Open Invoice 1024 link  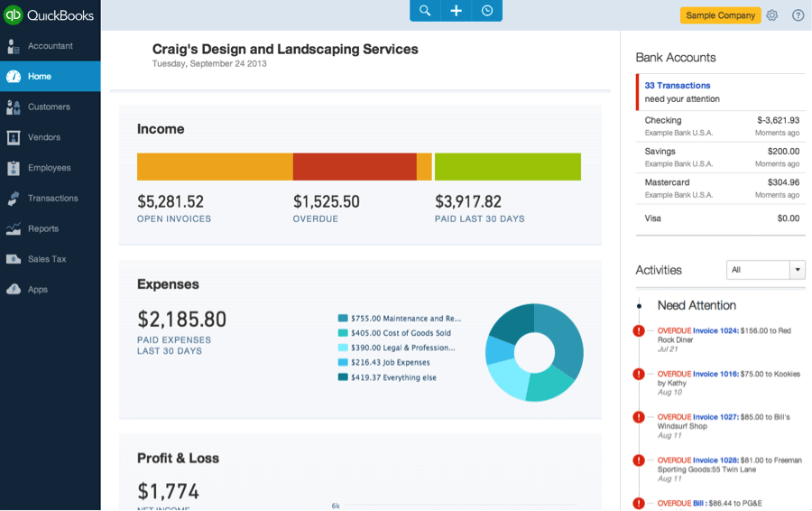[x=716, y=330]
